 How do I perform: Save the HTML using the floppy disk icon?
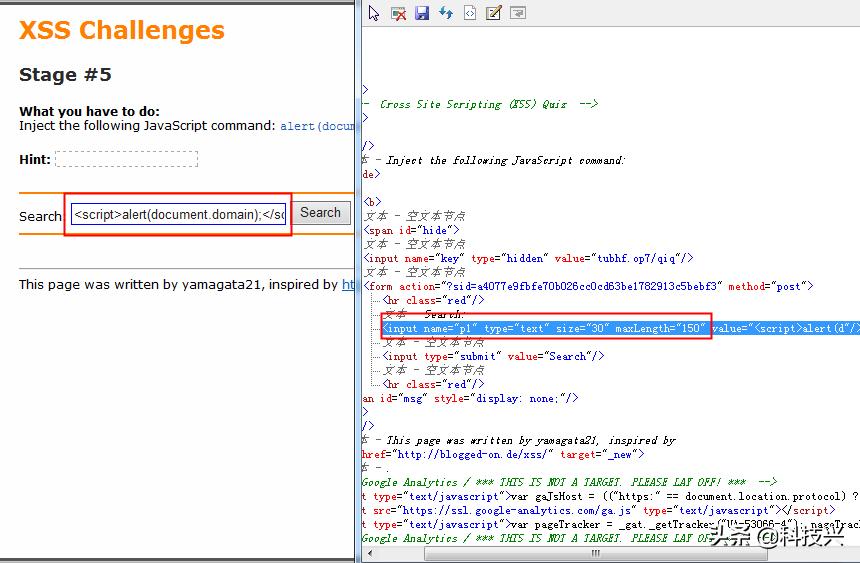click(x=422, y=13)
